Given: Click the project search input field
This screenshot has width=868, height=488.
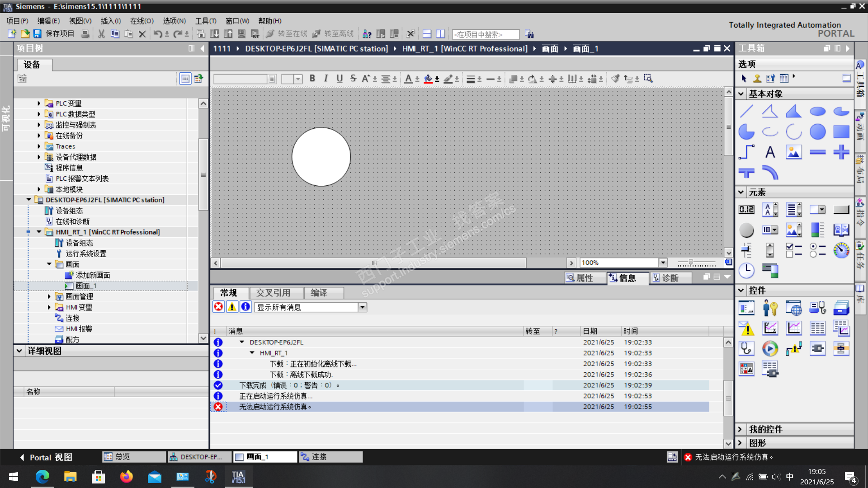Looking at the screenshot, I should [486, 34].
